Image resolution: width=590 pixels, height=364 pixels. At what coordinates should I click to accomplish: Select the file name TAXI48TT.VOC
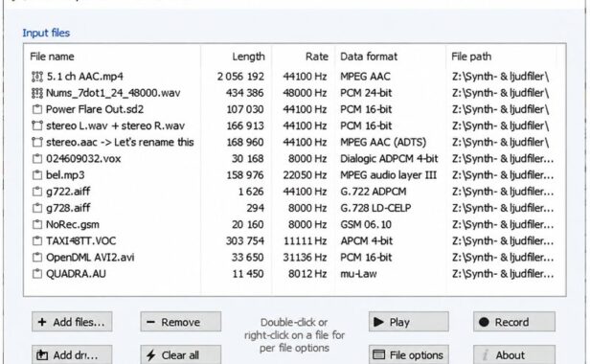pos(80,240)
